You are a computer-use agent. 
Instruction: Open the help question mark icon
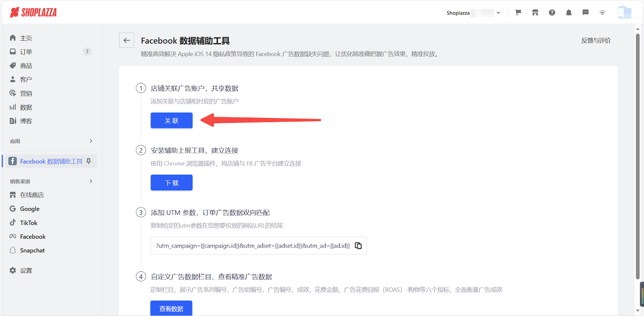[552, 12]
